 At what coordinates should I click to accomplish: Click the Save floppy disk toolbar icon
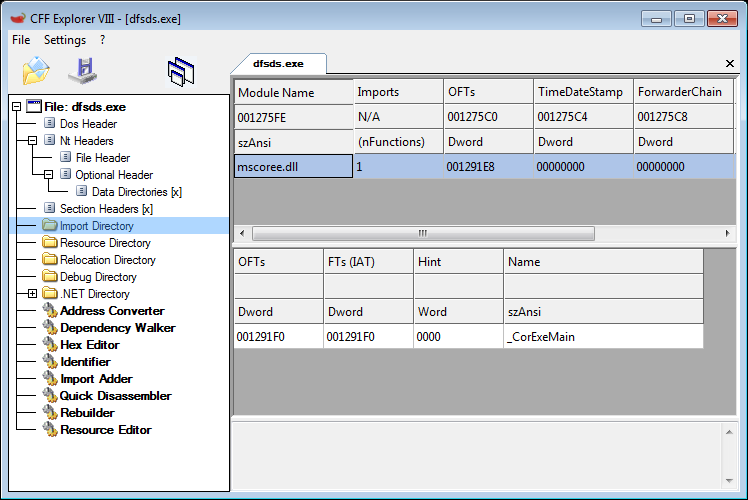pyautogui.click(x=83, y=71)
